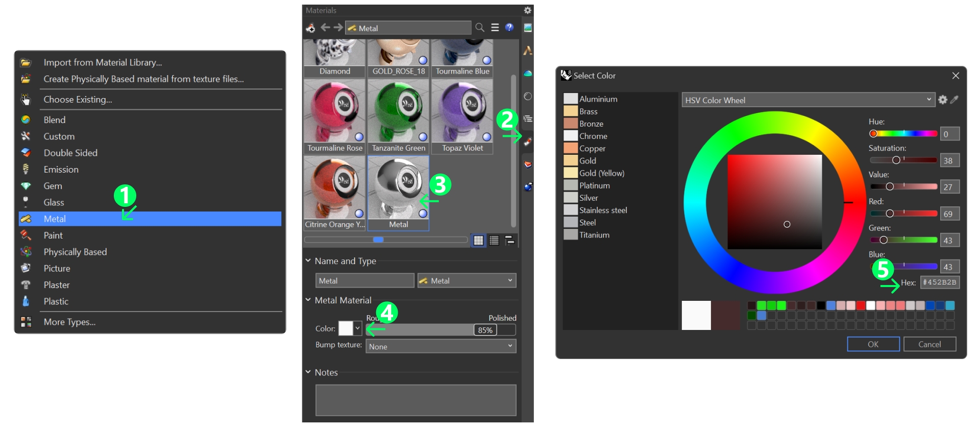Go back with the left arrow in Materials

(x=325, y=28)
